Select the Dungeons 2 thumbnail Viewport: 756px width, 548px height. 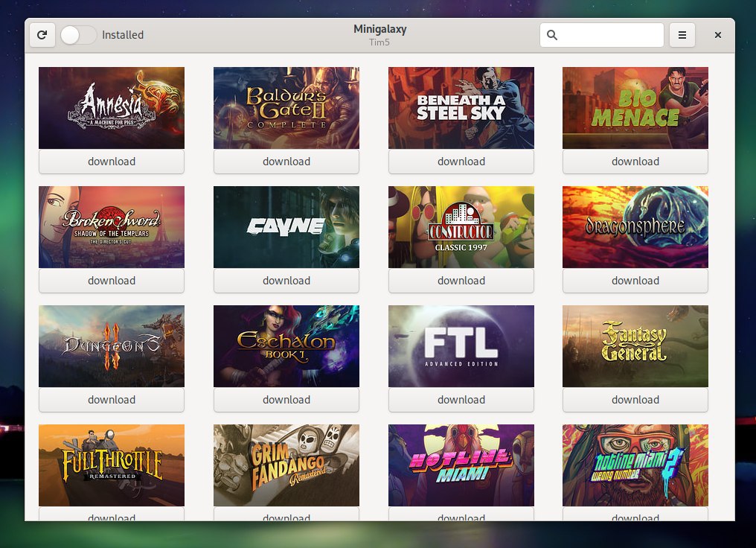point(112,346)
